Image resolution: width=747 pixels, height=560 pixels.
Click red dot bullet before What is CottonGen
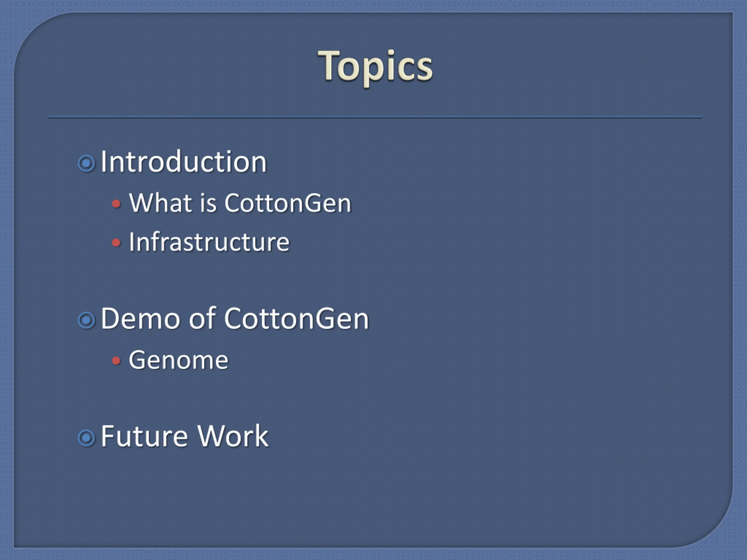tap(116, 204)
